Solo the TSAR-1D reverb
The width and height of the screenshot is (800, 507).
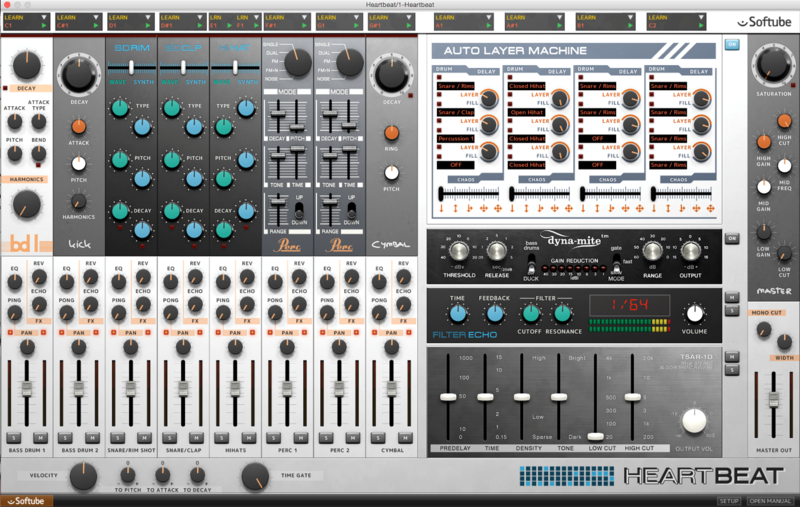click(x=732, y=370)
